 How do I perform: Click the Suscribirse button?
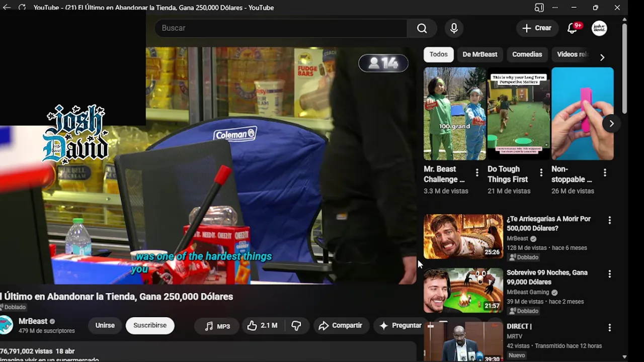(x=150, y=325)
